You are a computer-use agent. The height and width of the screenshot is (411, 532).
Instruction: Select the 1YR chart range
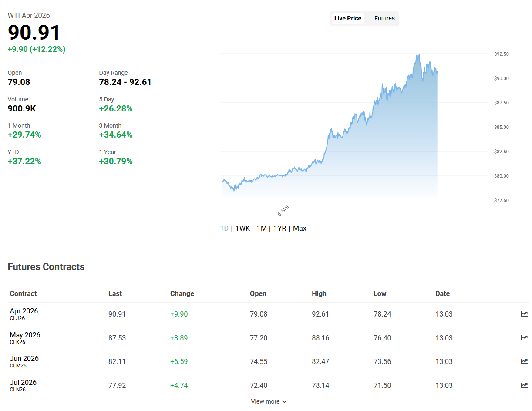click(x=280, y=228)
